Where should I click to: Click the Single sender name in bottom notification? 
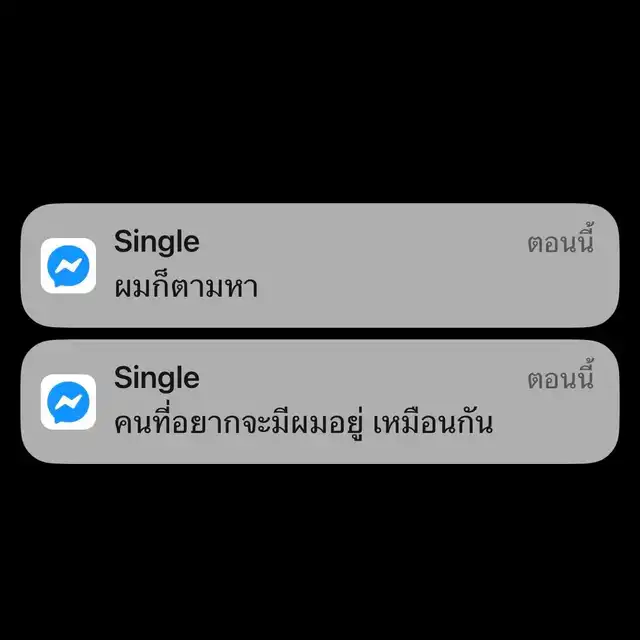tap(157, 379)
